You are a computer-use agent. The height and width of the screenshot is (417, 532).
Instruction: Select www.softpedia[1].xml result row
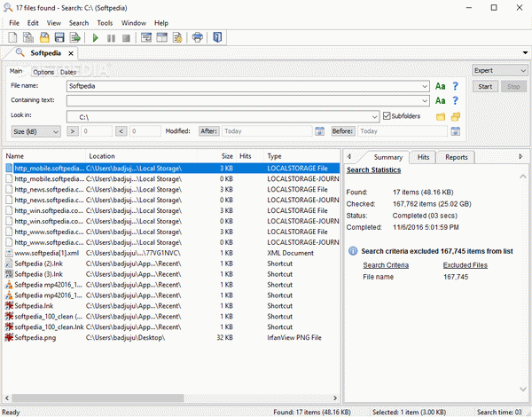(172, 253)
